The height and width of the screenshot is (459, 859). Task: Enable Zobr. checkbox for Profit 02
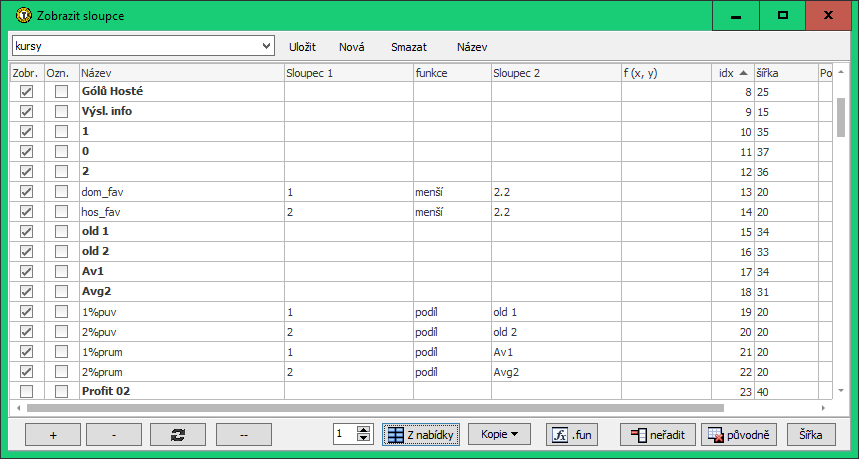coord(26,392)
